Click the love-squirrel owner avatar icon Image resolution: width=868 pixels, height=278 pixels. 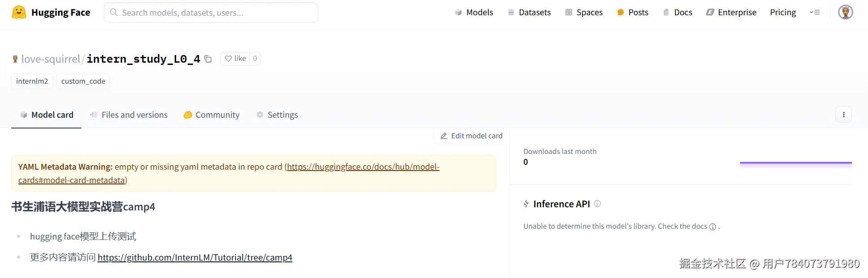tap(15, 59)
